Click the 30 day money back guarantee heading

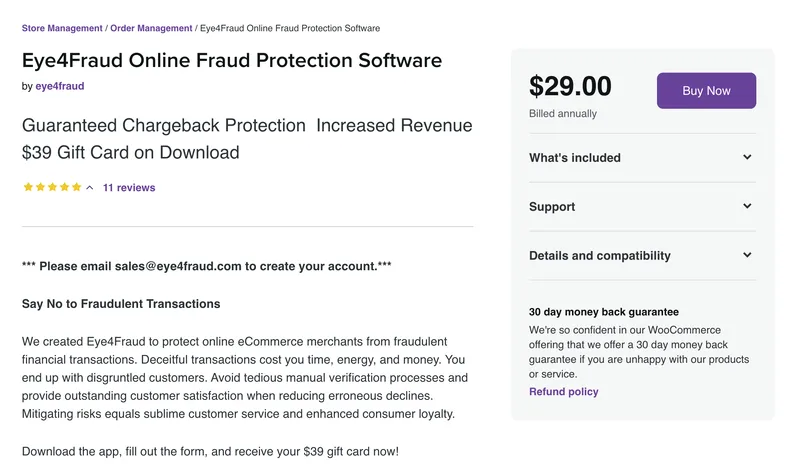[603, 312]
